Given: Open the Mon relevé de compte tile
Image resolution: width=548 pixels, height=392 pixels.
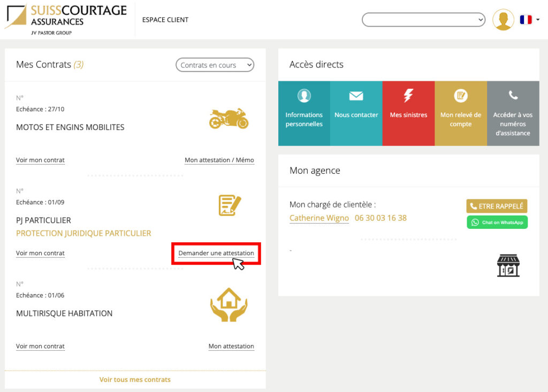Looking at the screenshot, I should (460, 113).
